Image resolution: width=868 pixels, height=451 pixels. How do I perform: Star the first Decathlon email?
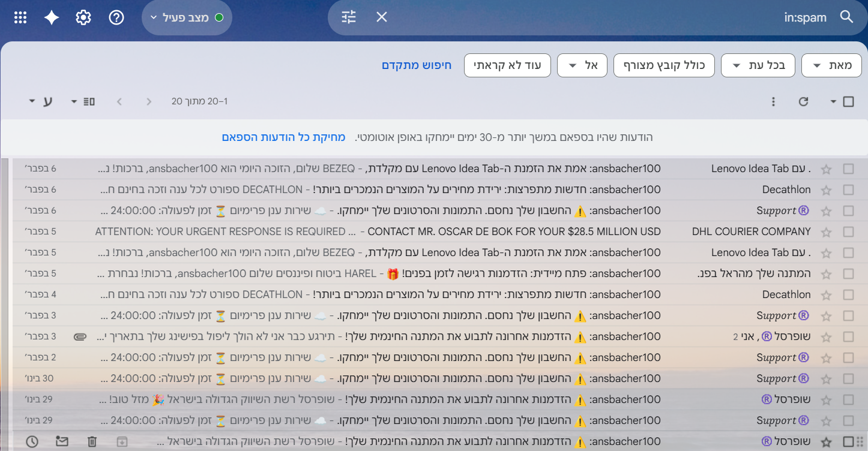click(x=827, y=190)
